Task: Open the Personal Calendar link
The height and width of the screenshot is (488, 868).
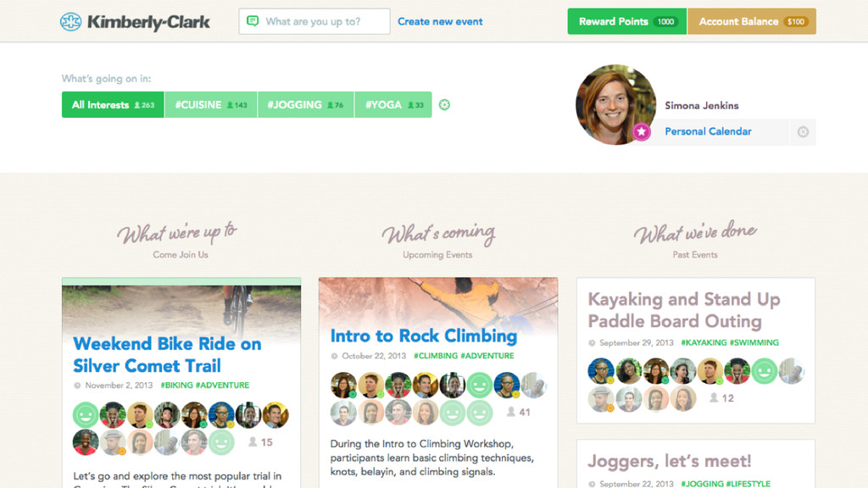Action: pyautogui.click(x=708, y=131)
